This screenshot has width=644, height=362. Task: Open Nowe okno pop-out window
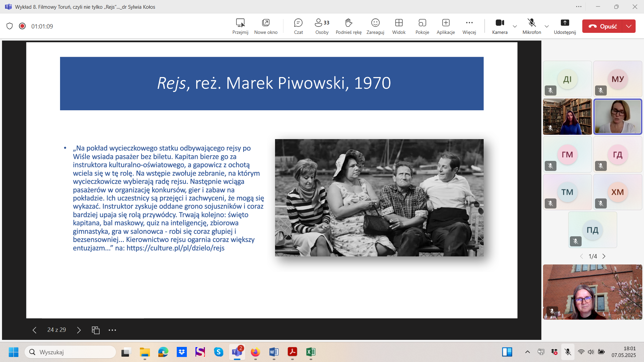point(266,26)
